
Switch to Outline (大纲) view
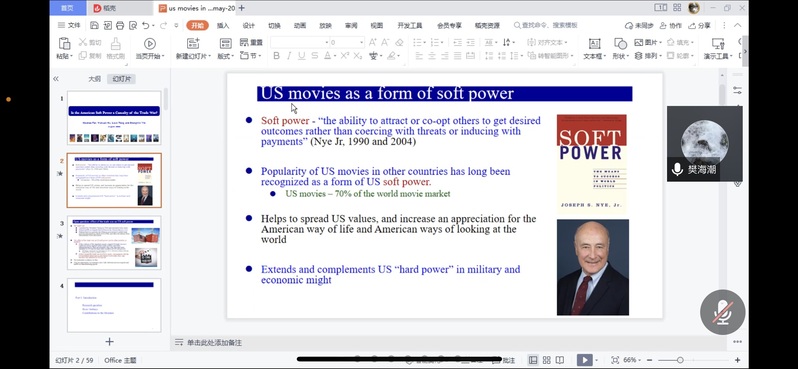(x=94, y=79)
